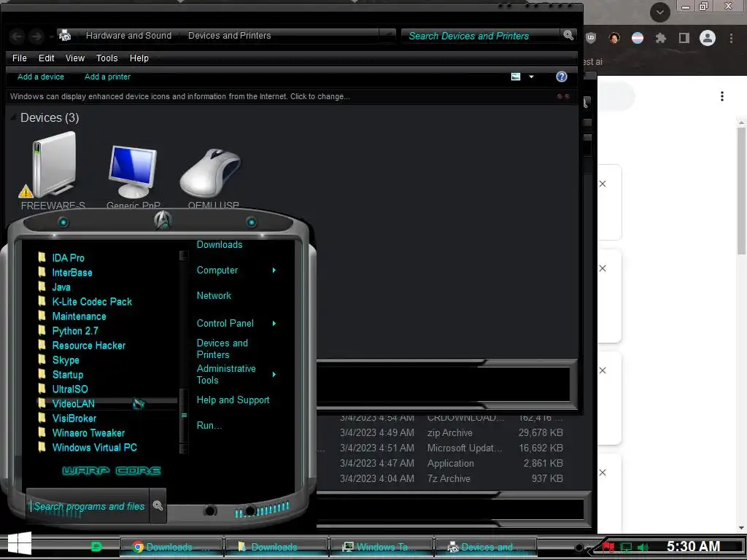This screenshot has height=560, width=747.
Task: Open the Skype folder
Action: click(x=66, y=360)
